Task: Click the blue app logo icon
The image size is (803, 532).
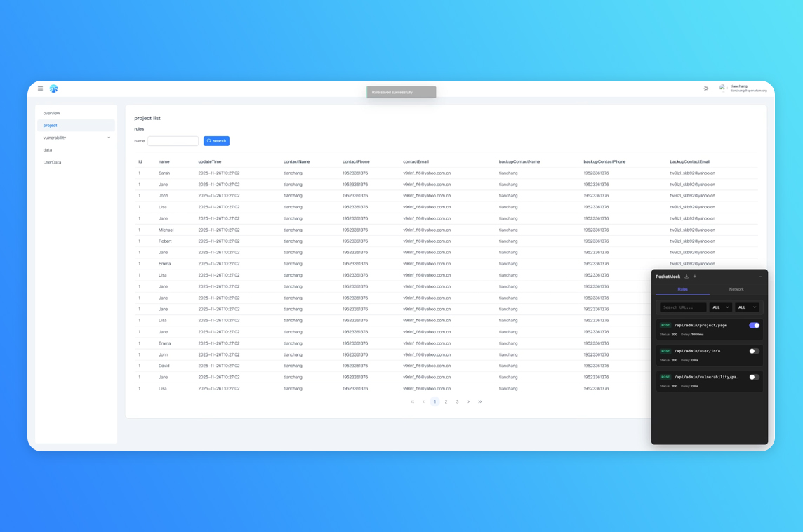Action: [54, 88]
